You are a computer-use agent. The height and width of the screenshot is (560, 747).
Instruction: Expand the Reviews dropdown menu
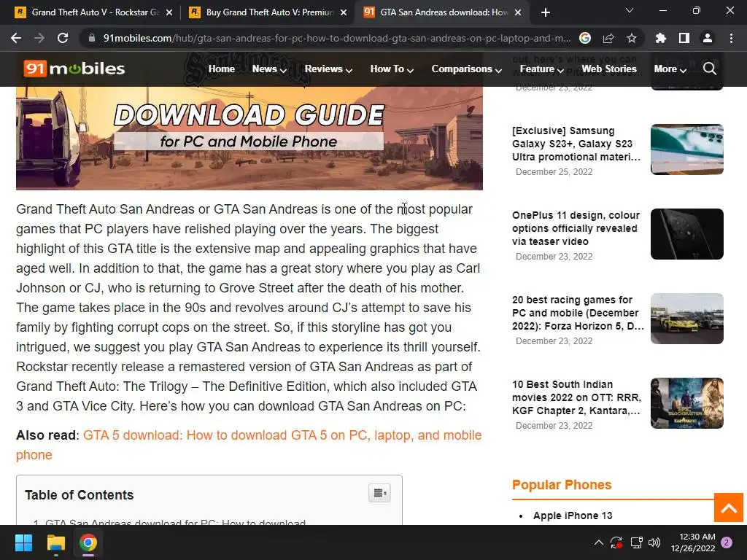(328, 69)
